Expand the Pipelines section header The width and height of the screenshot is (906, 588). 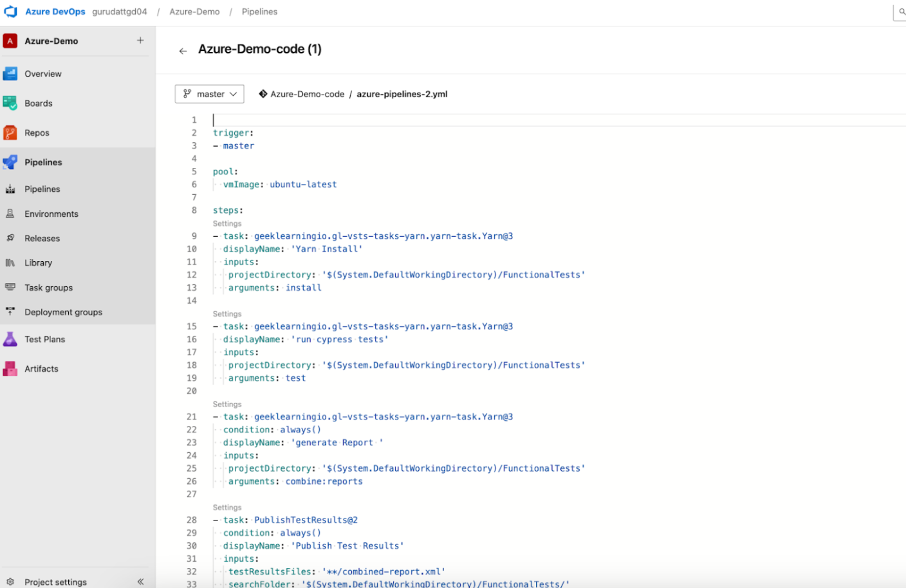click(43, 162)
